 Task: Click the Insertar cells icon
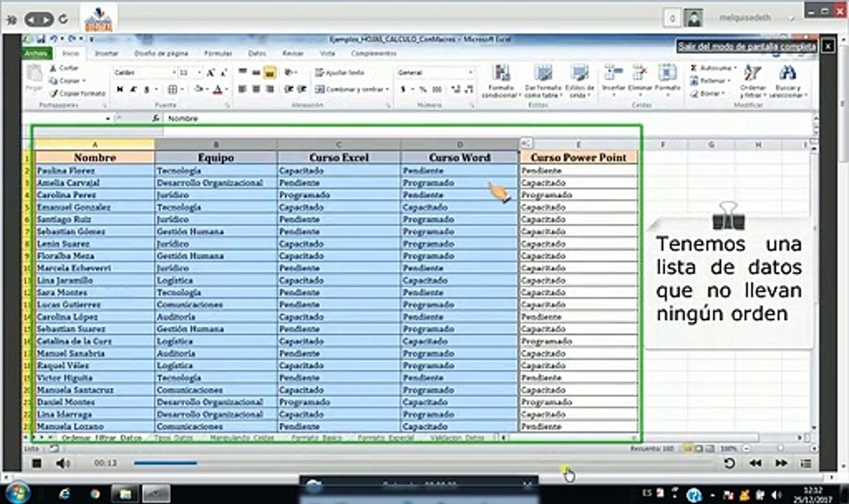[614, 73]
